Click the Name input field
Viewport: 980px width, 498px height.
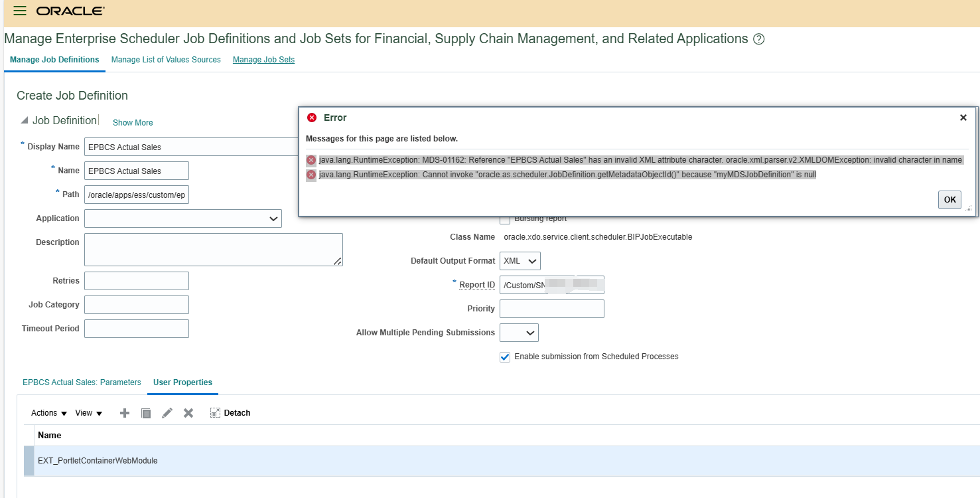click(137, 171)
